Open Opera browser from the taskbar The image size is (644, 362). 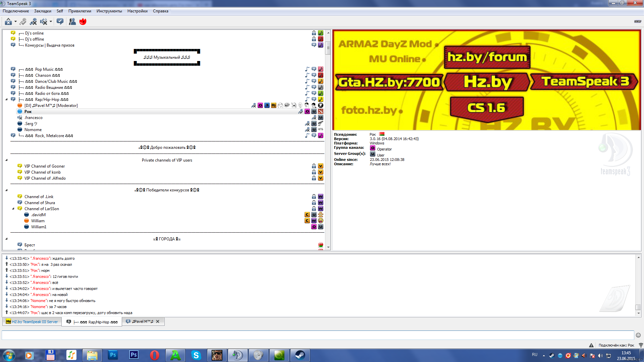pos(155,355)
